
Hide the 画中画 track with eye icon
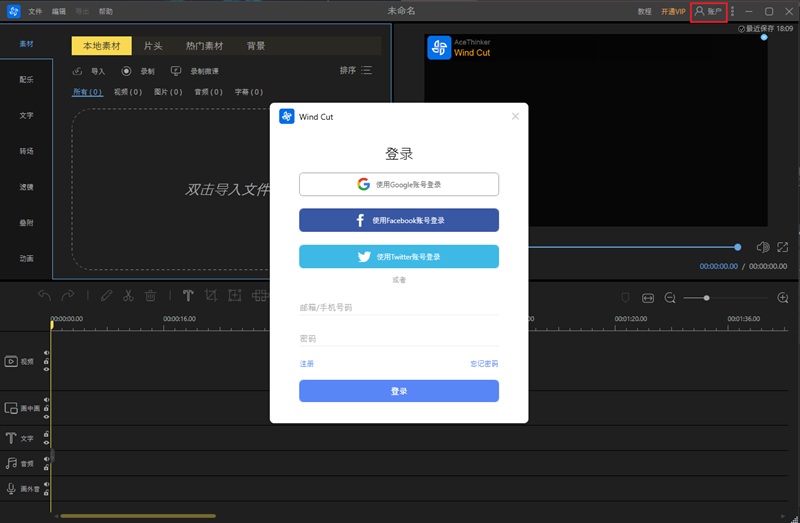[46, 417]
